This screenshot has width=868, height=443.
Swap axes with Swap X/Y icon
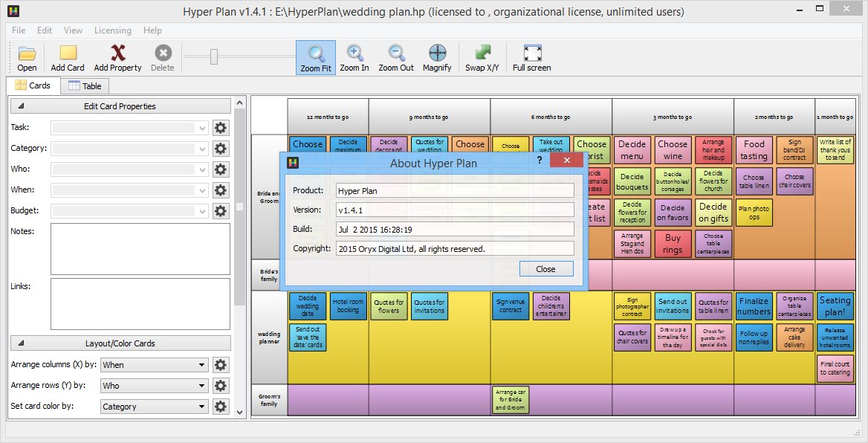pyautogui.click(x=482, y=57)
